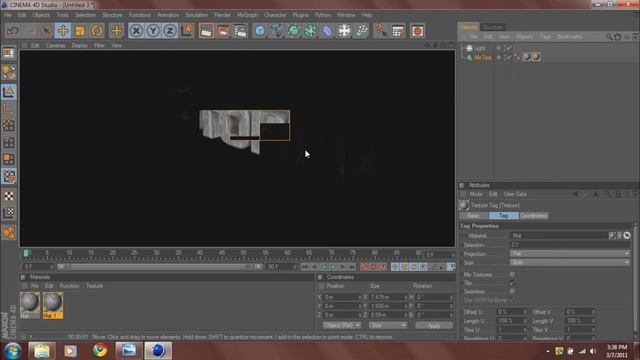The image size is (640, 360).
Task: Select the Live Selection arrow tool
Action: click(46, 31)
